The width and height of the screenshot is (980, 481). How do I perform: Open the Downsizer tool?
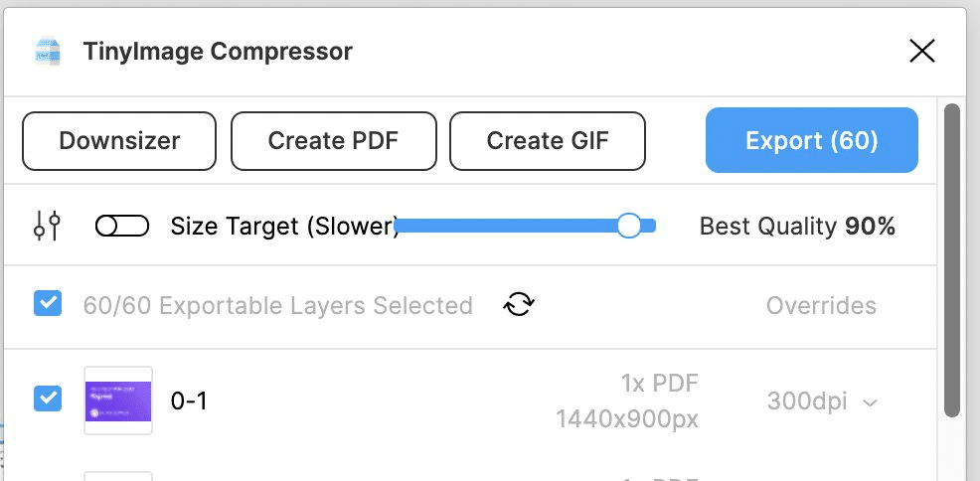point(119,141)
